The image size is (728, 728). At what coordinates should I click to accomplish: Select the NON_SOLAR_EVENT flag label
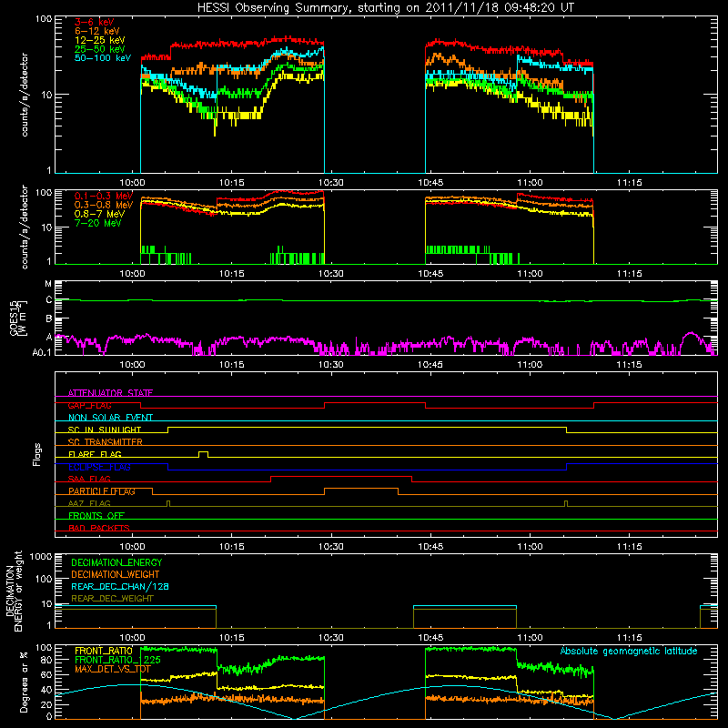tap(110, 418)
